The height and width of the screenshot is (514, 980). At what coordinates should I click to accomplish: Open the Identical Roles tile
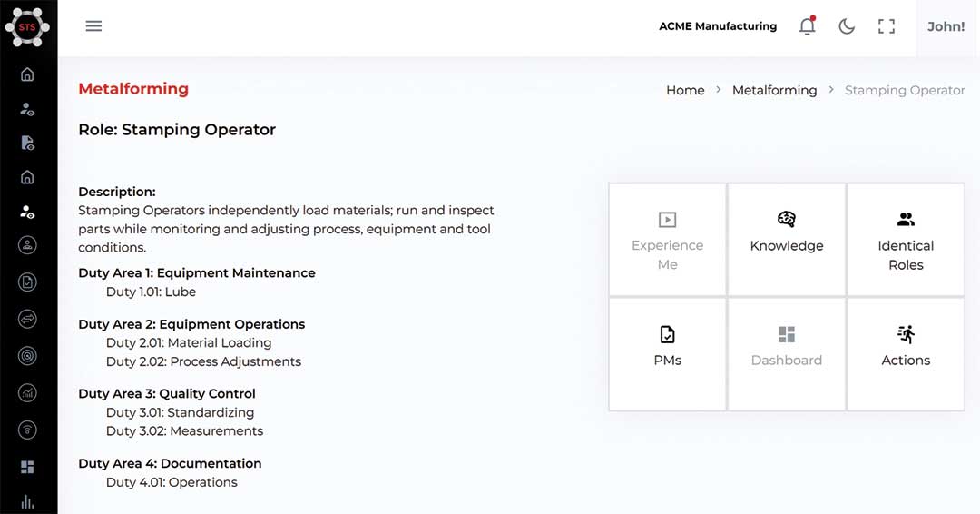(906, 239)
